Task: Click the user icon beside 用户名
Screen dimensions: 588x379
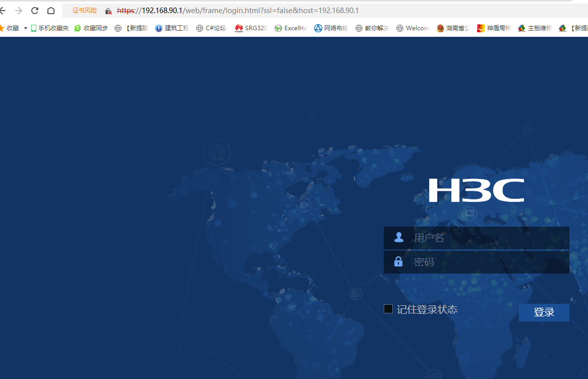Action: click(398, 237)
